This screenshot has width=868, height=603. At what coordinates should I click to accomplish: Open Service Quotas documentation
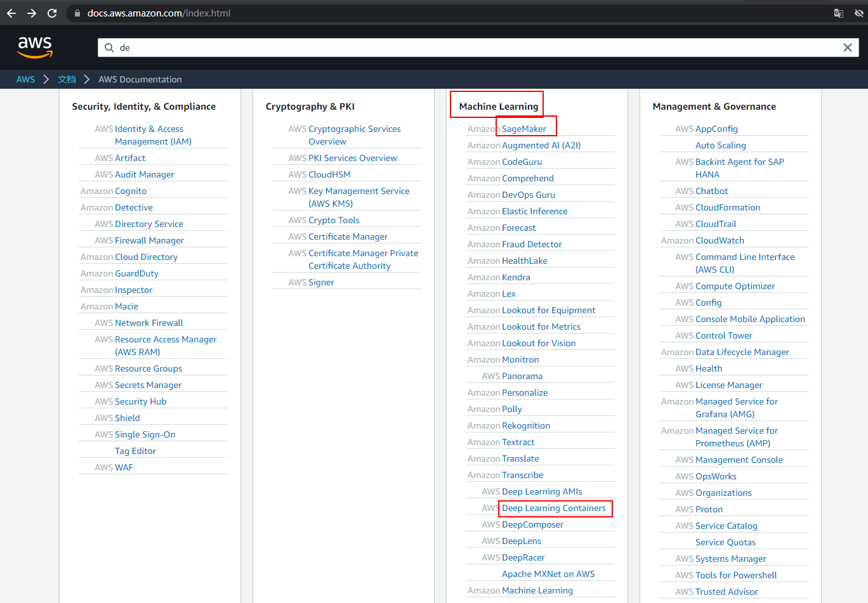point(726,542)
